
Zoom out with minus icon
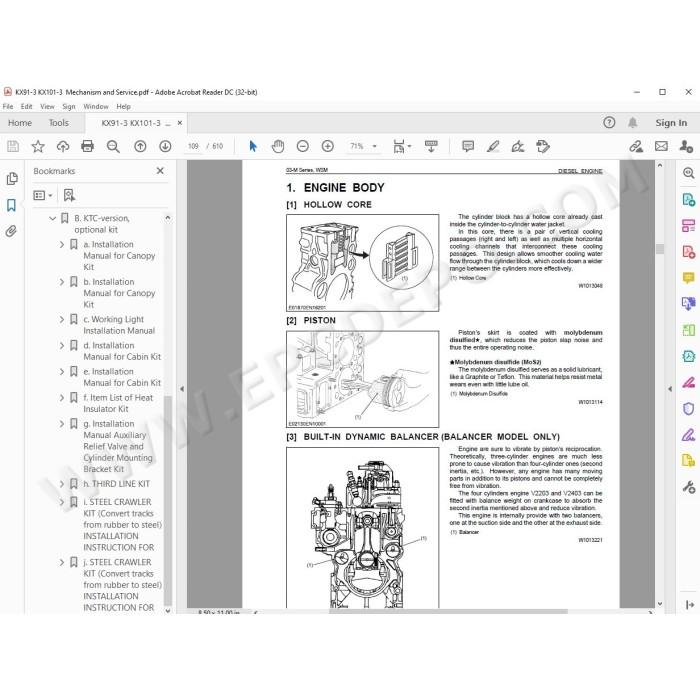click(303, 146)
